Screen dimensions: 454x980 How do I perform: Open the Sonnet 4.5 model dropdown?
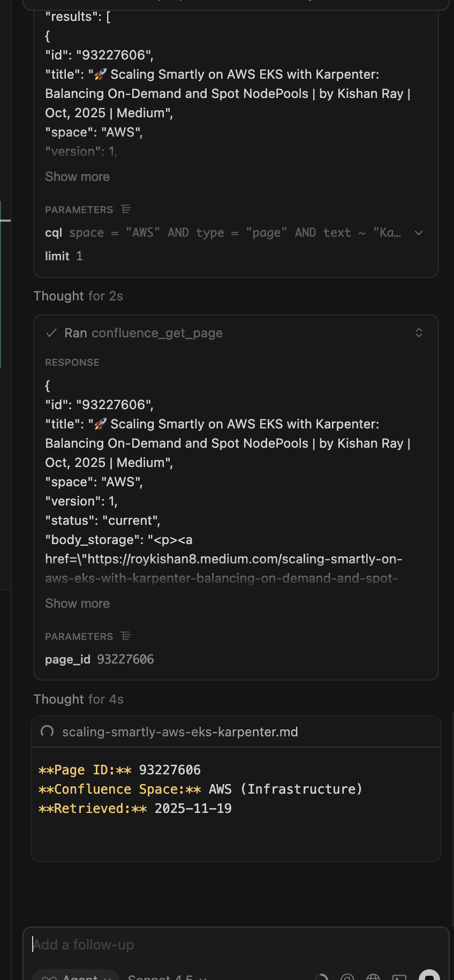pyautogui.click(x=167, y=977)
